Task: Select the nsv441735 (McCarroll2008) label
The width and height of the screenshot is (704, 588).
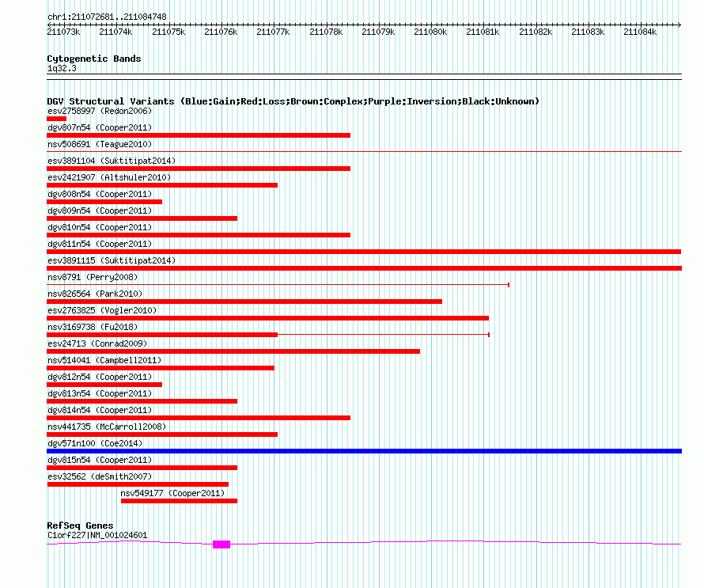Action: tap(107, 427)
